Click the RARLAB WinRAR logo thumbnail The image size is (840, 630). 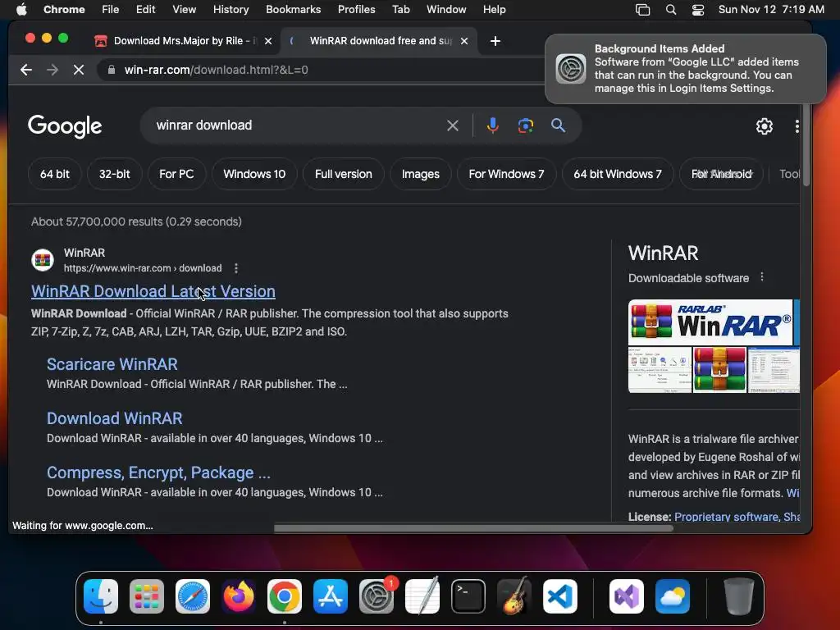click(710, 322)
